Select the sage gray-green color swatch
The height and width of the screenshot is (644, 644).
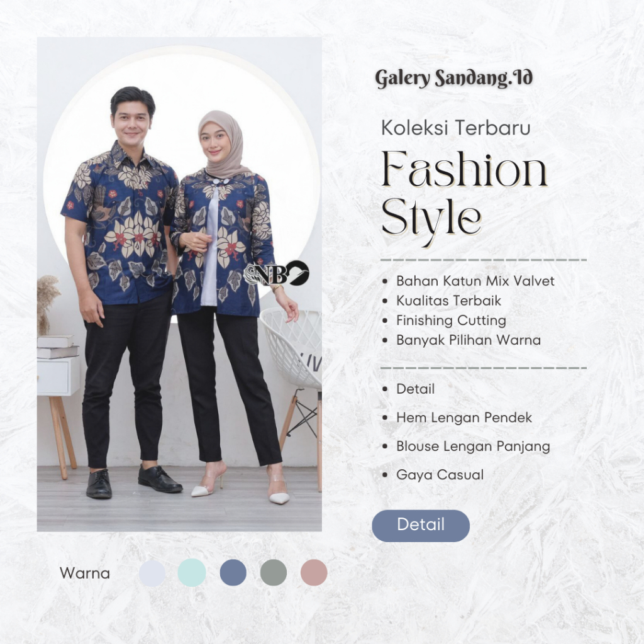274,572
